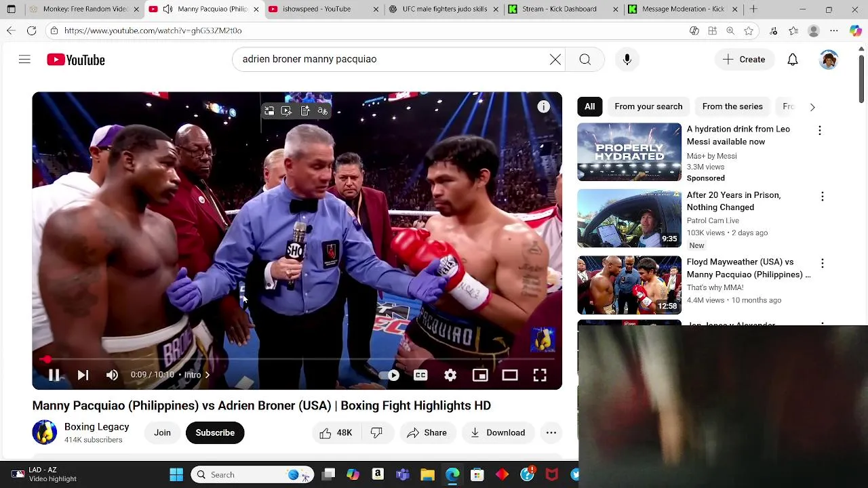
Task: Run search with the magnifier button
Action: tap(585, 60)
